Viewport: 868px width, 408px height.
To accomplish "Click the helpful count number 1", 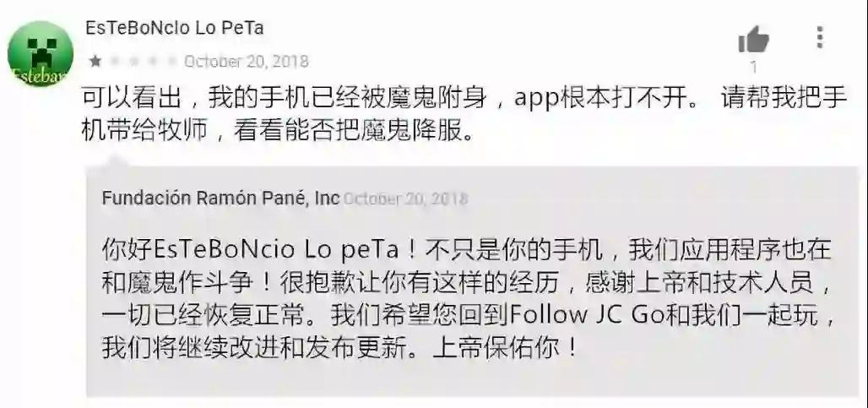I will (753, 68).
